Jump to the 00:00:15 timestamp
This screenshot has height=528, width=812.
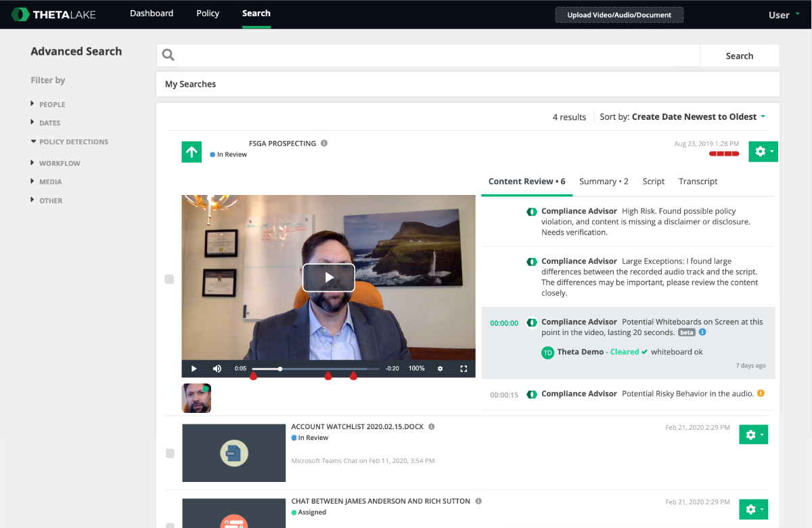[x=504, y=395]
